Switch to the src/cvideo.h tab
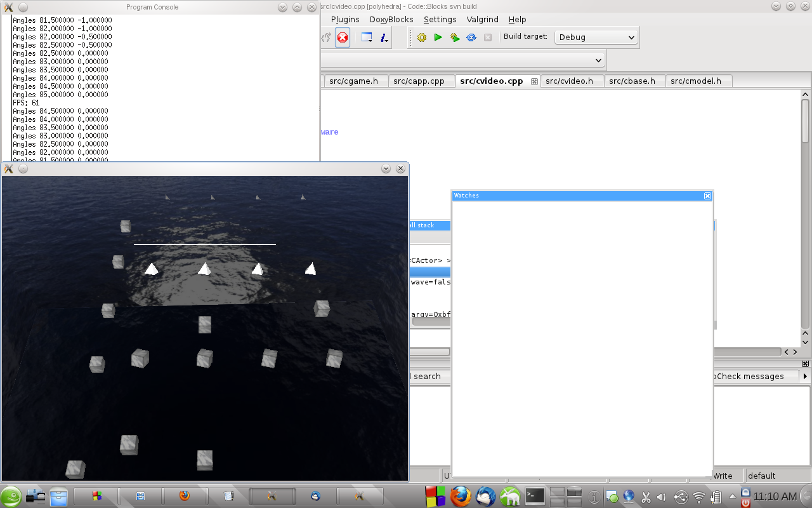Image resolution: width=812 pixels, height=508 pixels. point(569,81)
